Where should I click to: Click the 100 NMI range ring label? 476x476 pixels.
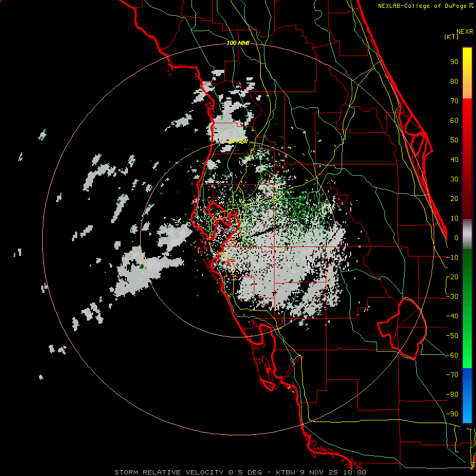[238, 43]
